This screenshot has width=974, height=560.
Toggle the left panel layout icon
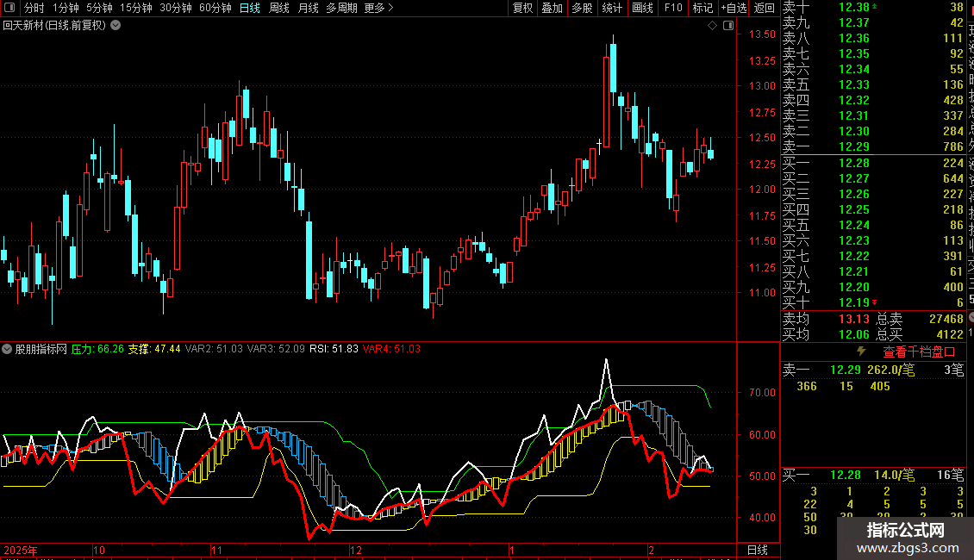coord(9,8)
